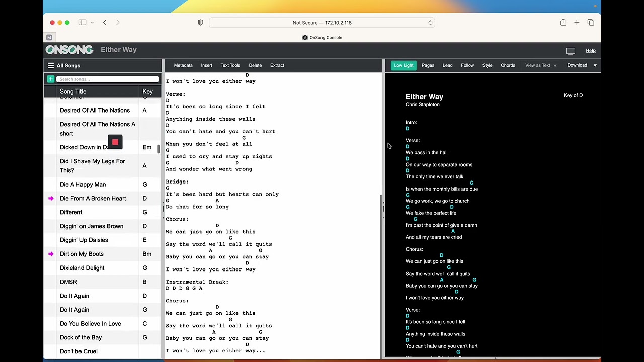
Task: Click pink arrow beside Dirt on My Boots
Action: [x=51, y=254]
